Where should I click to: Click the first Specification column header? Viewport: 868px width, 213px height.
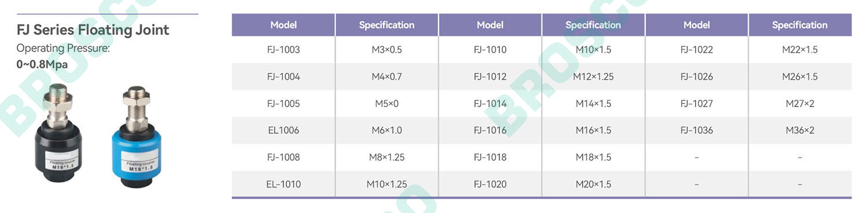(x=387, y=25)
